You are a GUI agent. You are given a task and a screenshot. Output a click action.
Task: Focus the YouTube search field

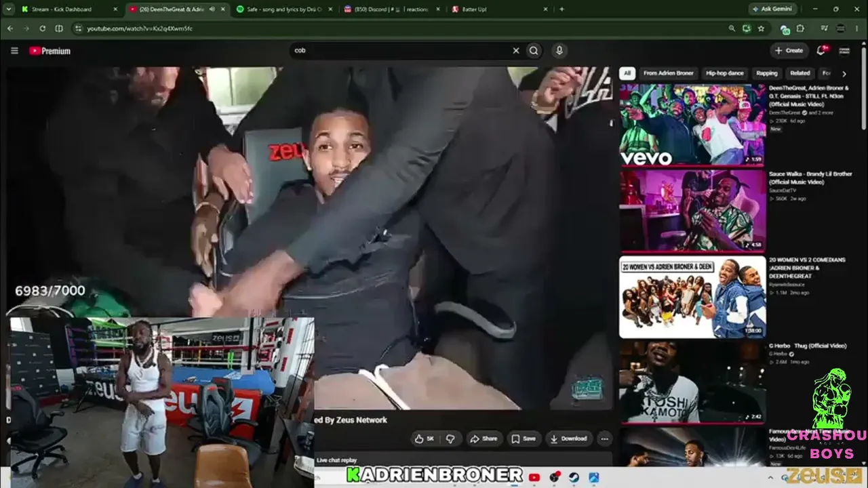400,50
